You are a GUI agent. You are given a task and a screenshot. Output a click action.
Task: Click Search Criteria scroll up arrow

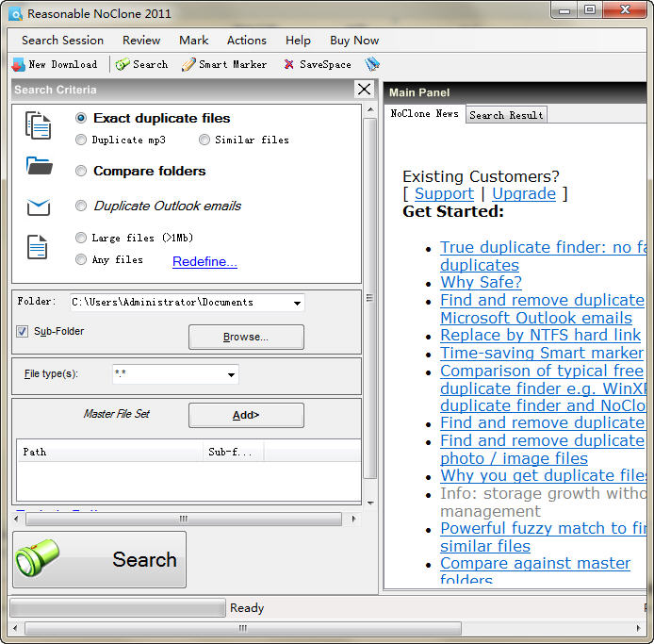point(370,109)
